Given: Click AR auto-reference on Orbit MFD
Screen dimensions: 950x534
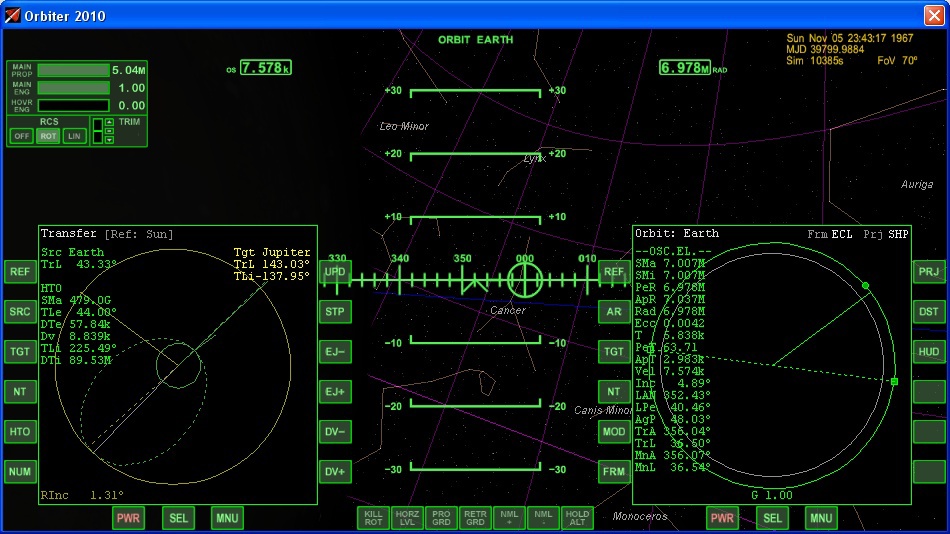Looking at the screenshot, I should click(x=614, y=312).
